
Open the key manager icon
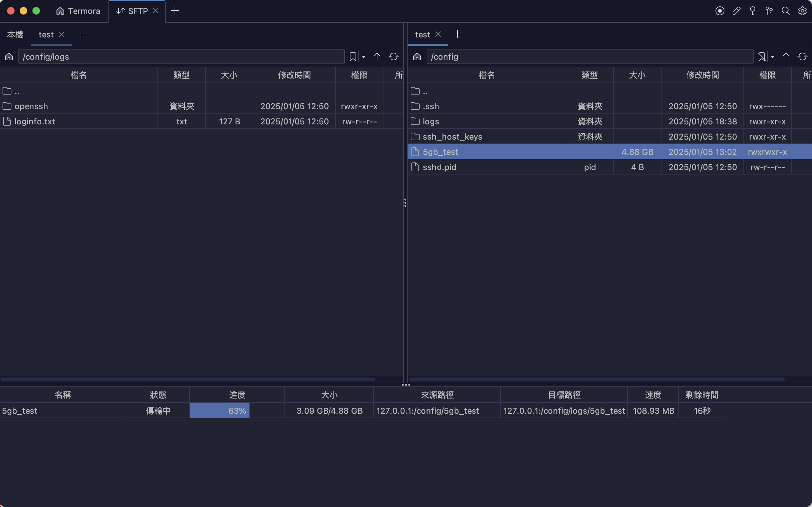[753, 11]
